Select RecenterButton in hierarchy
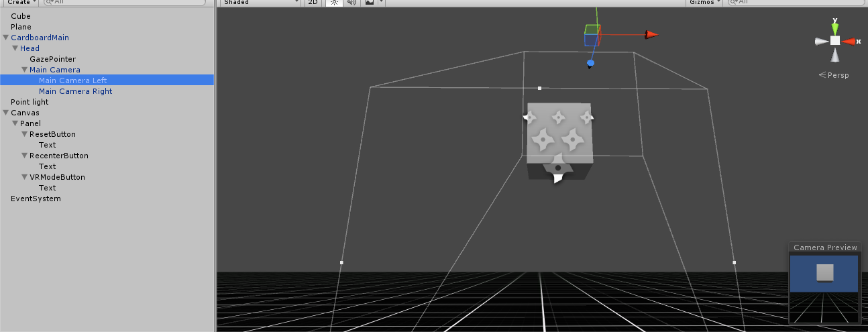The width and height of the screenshot is (868, 332). (x=107, y=156)
